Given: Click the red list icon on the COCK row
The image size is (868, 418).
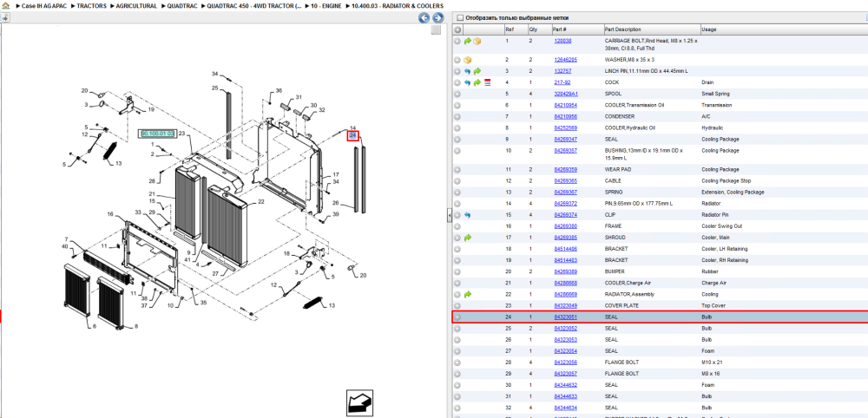Looking at the screenshot, I should (x=488, y=82).
